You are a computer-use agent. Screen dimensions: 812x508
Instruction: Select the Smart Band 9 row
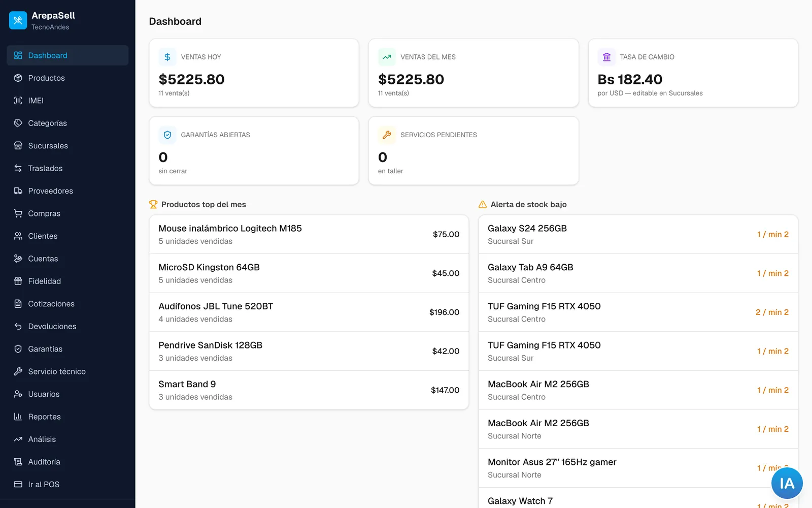coord(309,390)
